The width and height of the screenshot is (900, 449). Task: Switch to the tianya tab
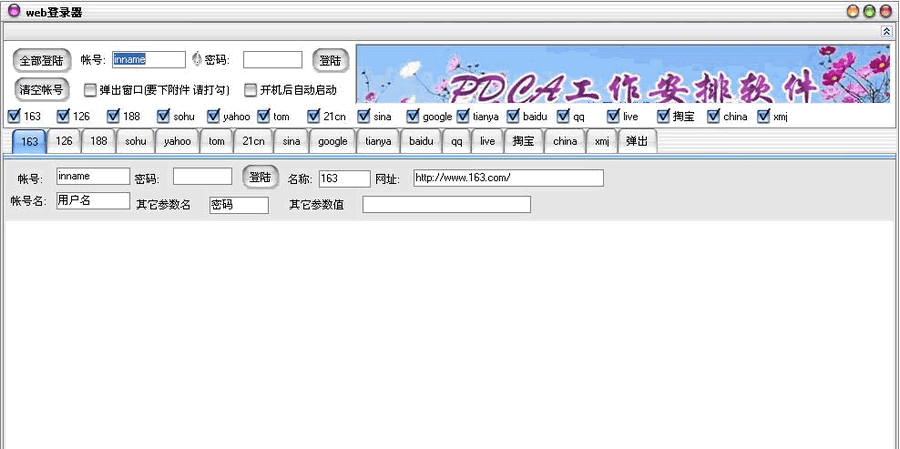[378, 141]
